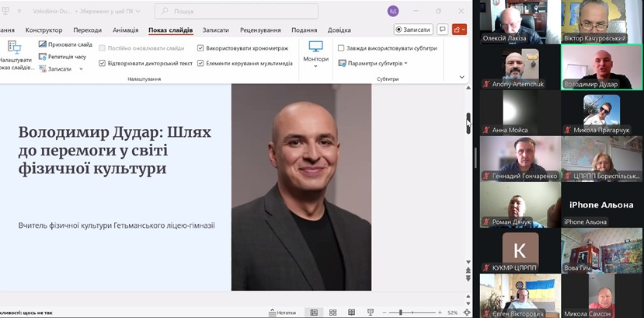This screenshot has width=644, height=318.
Task: Switch to the Рецензування tab
Action: pyautogui.click(x=260, y=30)
